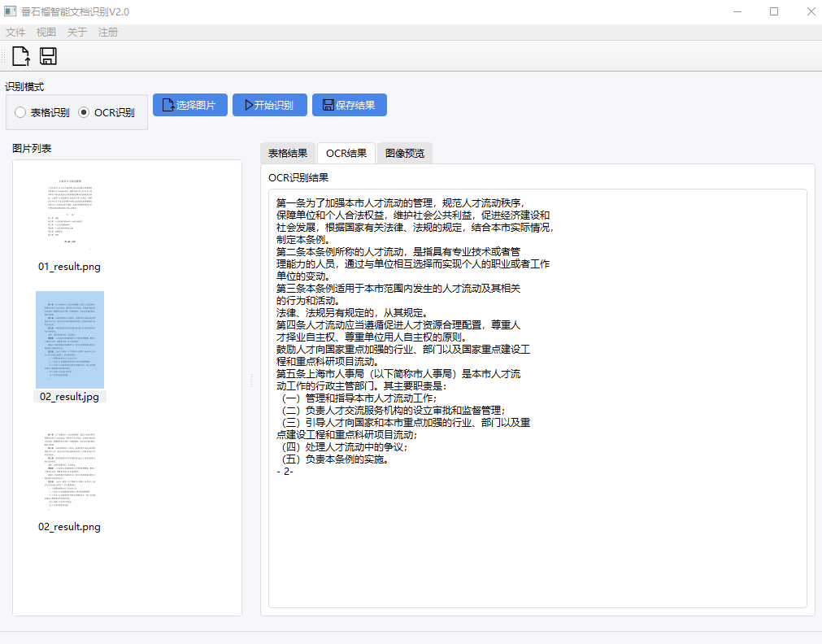This screenshot has width=822, height=644.
Task: Open the 注册 menu
Action: coord(108,32)
